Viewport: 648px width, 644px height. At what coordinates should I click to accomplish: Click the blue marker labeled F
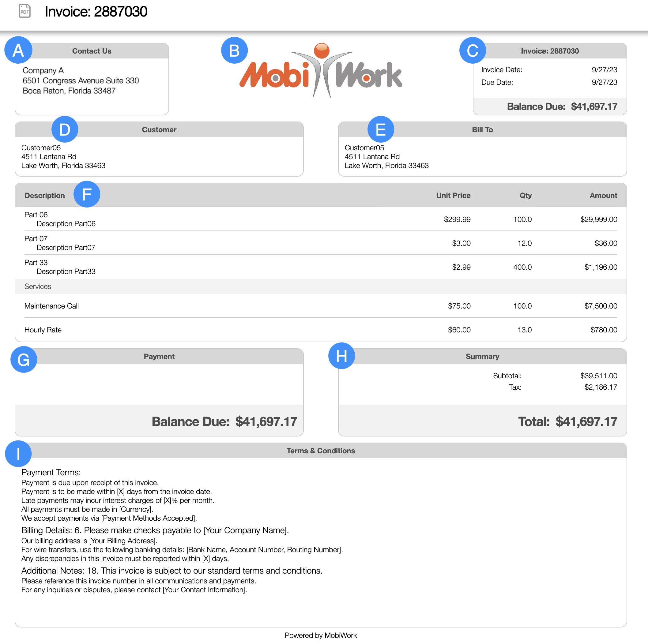(x=87, y=194)
